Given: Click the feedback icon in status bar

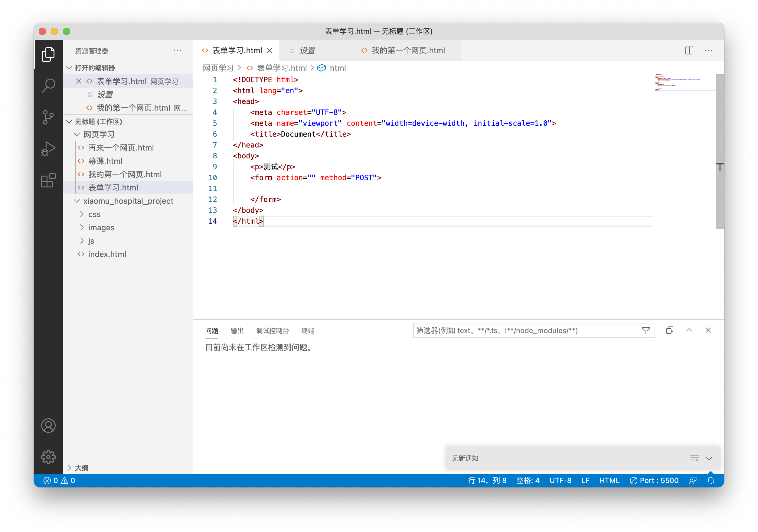Looking at the screenshot, I should coord(693,481).
